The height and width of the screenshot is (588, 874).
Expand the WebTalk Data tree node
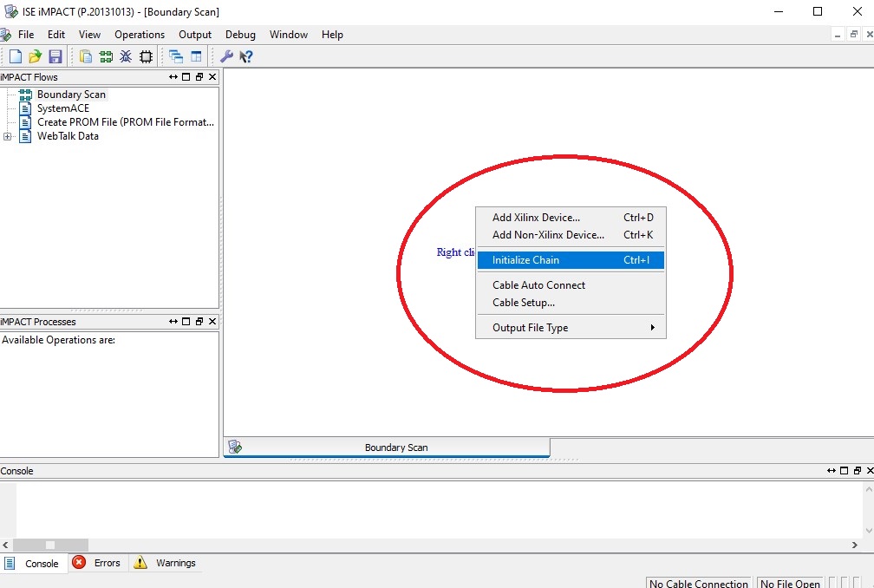pyautogui.click(x=7, y=136)
